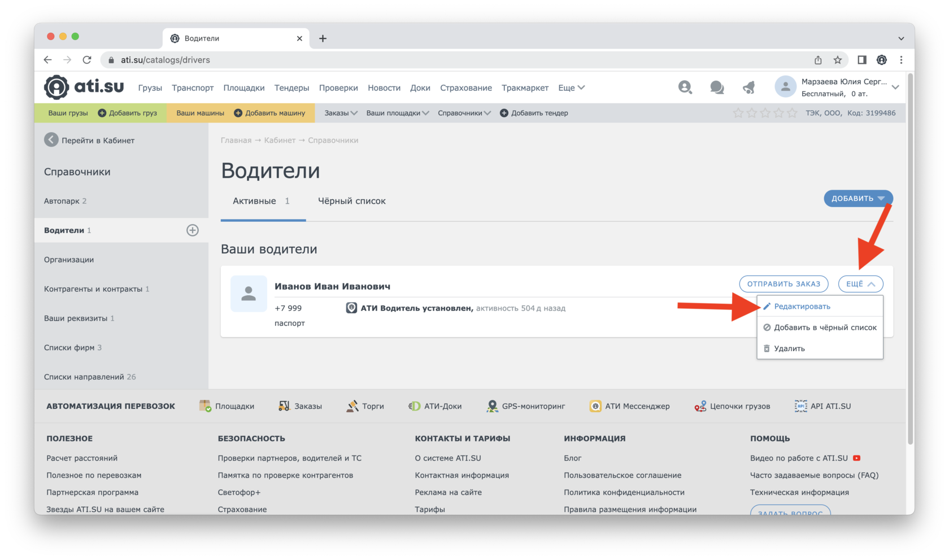Click Добавить тендер link
This screenshot has width=949, height=560.
click(x=534, y=113)
